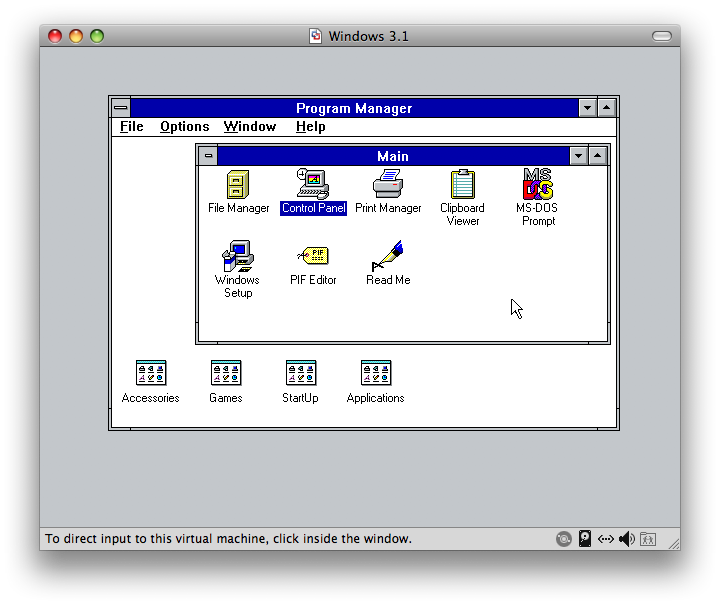Minimize the Main group window
Viewport: 720px width, 605px height.
point(579,156)
